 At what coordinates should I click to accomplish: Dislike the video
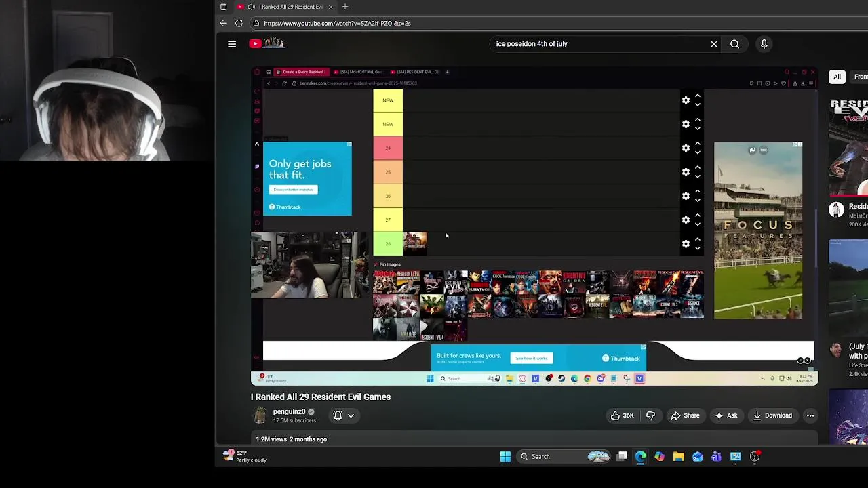(x=650, y=415)
